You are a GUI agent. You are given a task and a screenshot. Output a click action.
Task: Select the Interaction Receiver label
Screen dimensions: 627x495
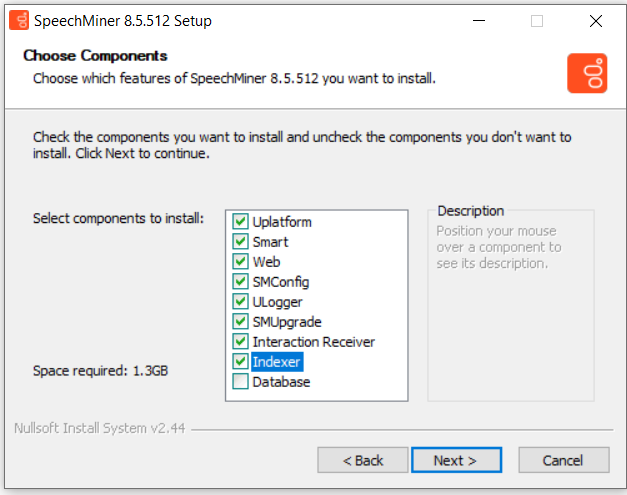[314, 342]
